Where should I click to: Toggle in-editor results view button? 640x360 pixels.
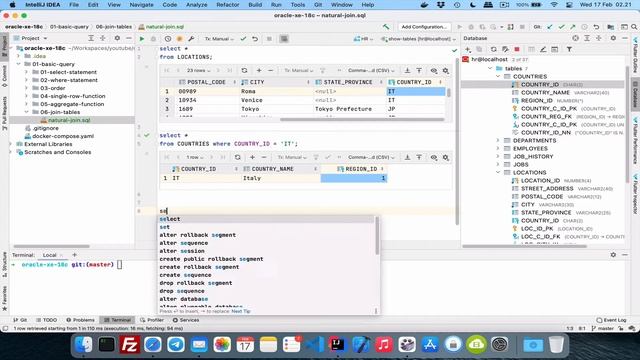[284, 39]
